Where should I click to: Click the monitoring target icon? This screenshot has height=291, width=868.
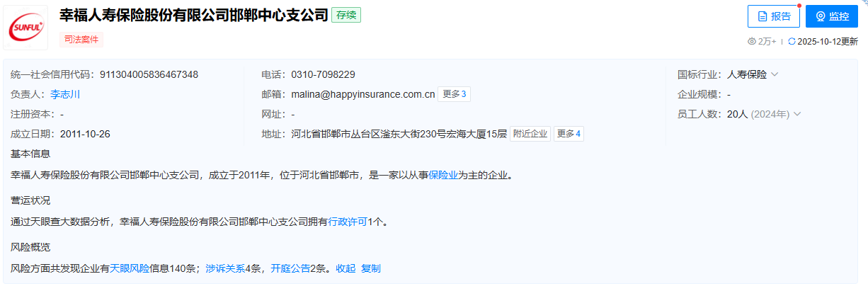point(821,16)
